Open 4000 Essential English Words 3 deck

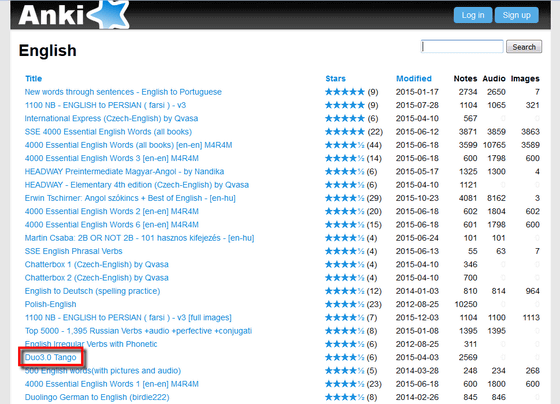pos(111,158)
